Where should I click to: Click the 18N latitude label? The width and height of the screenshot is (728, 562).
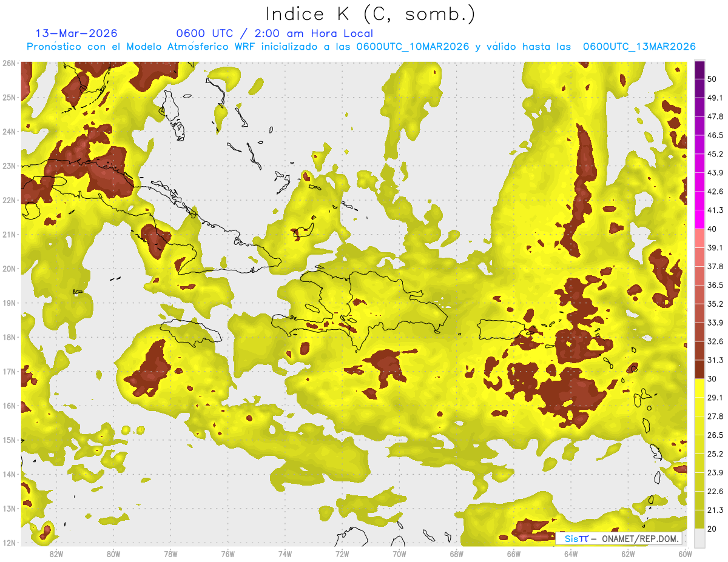(8, 337)
